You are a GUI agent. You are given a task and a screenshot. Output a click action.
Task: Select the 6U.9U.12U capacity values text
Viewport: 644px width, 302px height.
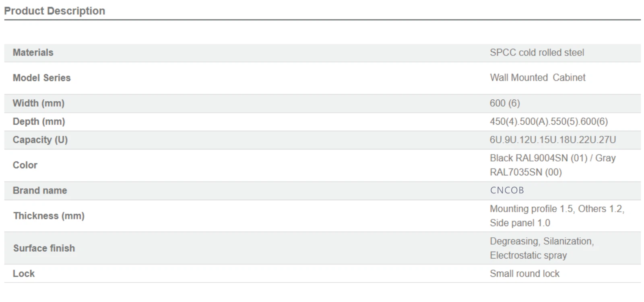[x=553, y=140]
